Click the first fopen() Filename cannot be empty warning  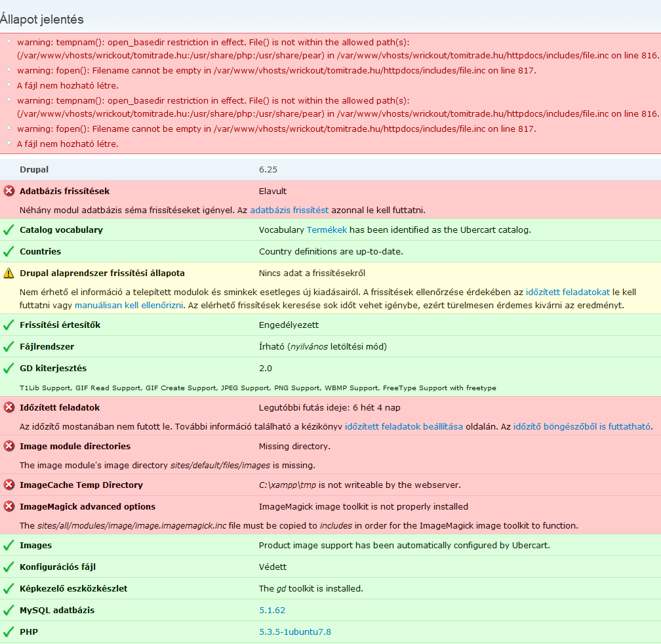[x=277, y=70]
